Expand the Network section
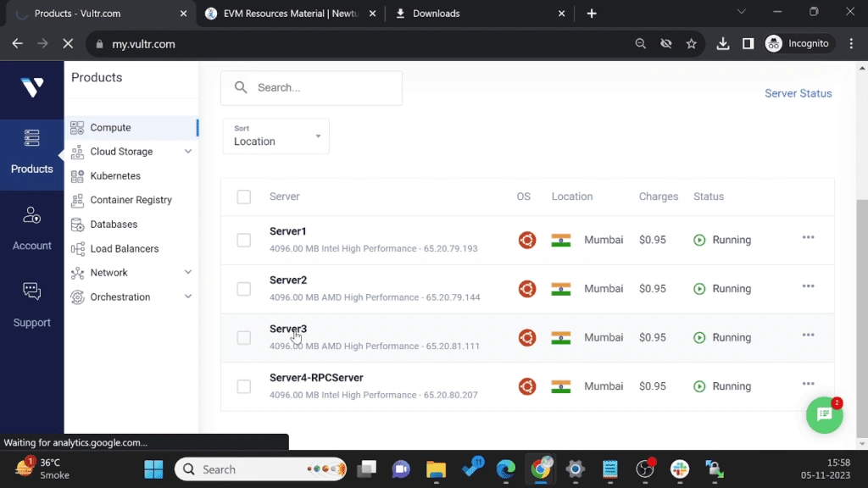This screenshot has height=488, width=868. point(109,272)
